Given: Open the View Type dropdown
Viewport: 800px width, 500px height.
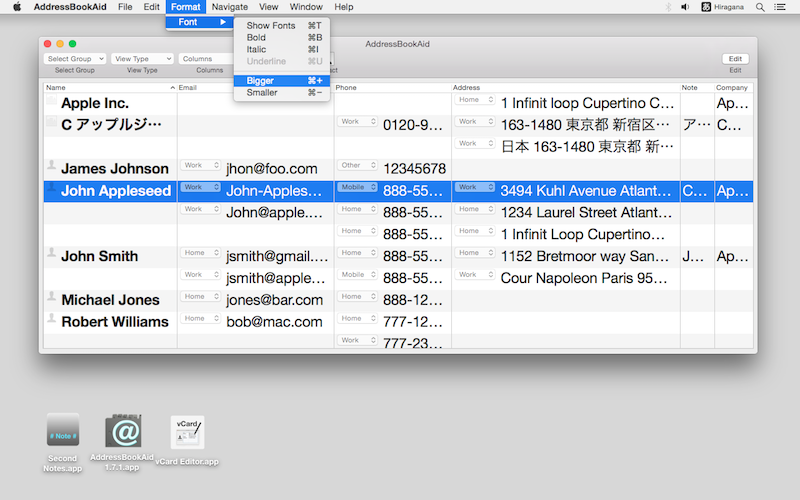Looking at the screenshot, I should 142,59.
